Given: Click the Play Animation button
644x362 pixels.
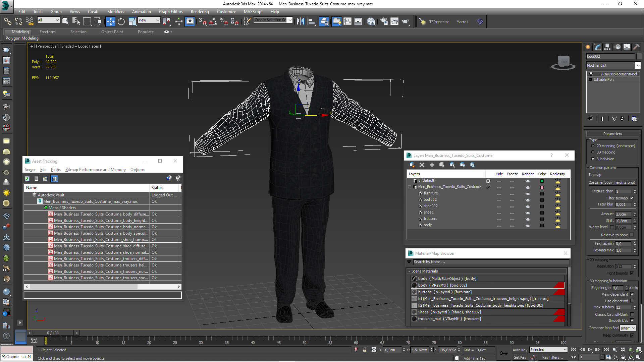Looking at the screenshot, I should (x=590, y=350).
